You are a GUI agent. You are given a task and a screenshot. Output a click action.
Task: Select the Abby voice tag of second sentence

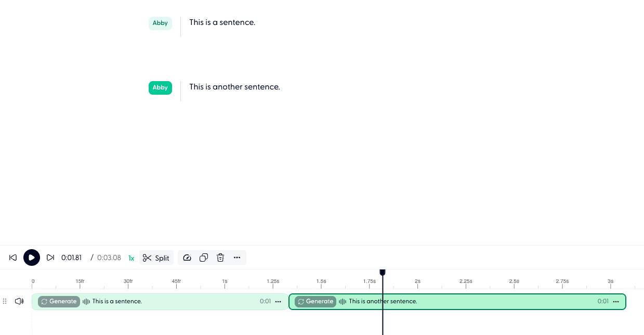click(160, 87)
